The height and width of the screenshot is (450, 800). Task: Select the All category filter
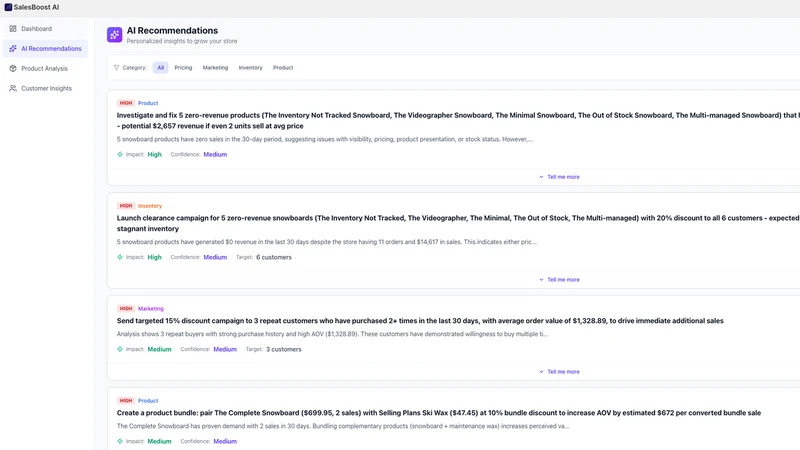pyautogui.click(x=161, y=67)
